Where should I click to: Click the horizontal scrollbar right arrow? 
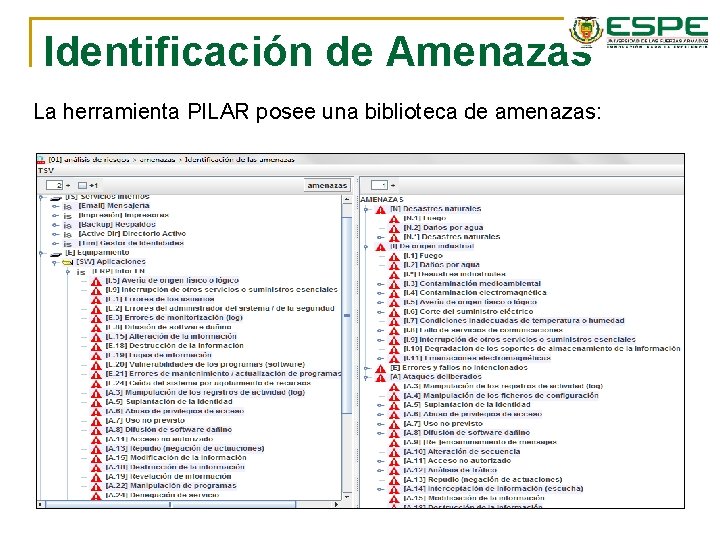click(336, 504)
